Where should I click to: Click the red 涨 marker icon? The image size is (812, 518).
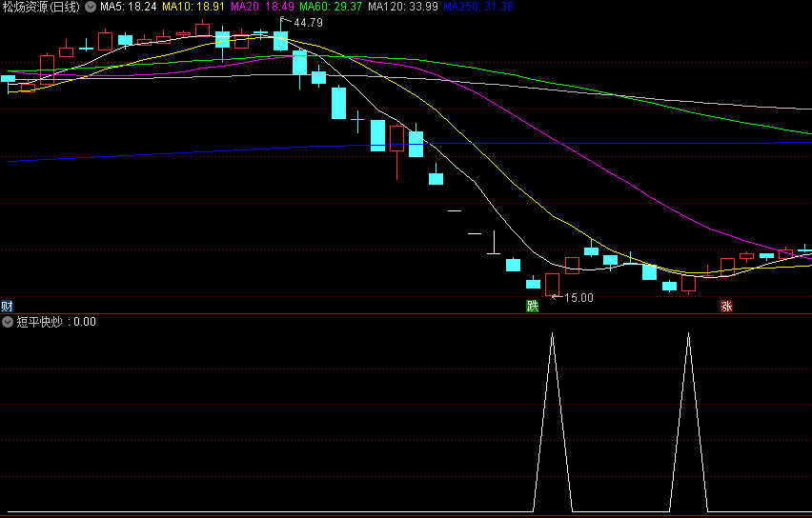726,306
